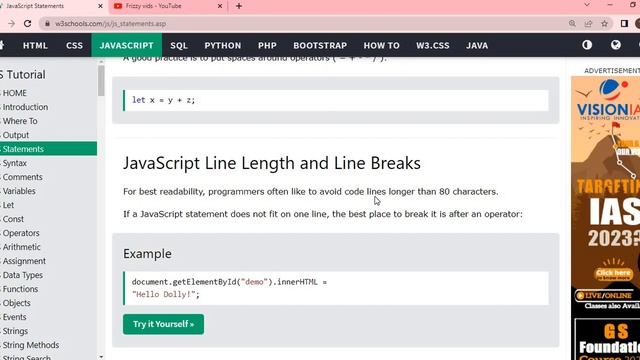Open the PHP tutorial in navbar
Image resolution: width=640 pixels, height=360 pixels.
(267, 45)
